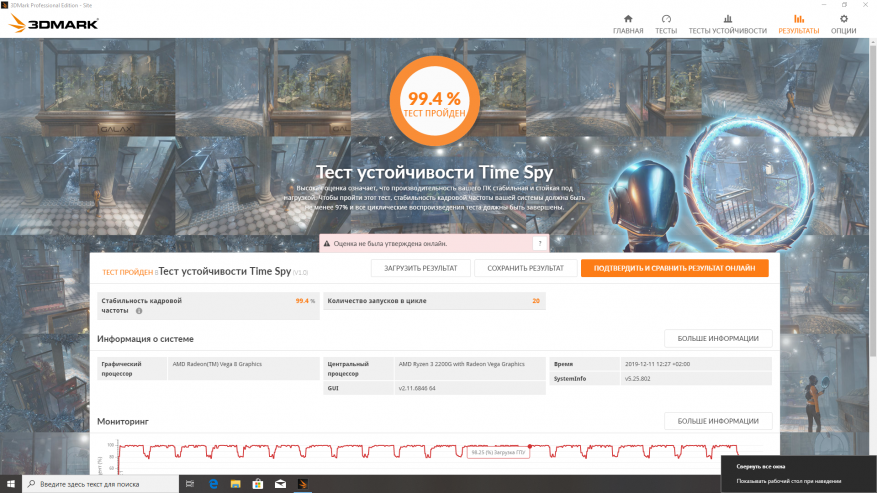877x493 pixels.
Task: Click AMD Radeon Vega 8 Graphics value
Action: pyautogui.click(x=217, y=364)
